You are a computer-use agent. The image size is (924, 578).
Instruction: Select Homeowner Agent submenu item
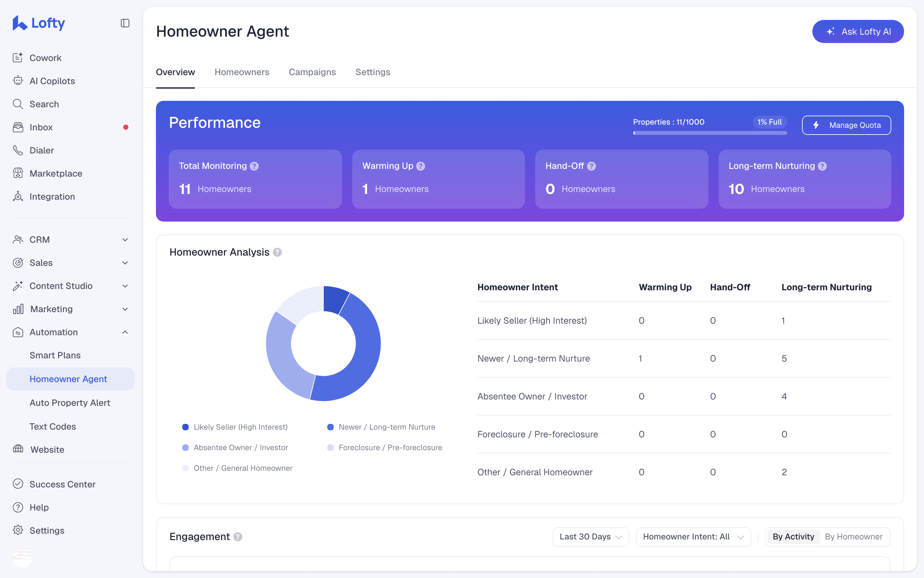click(71, 379)
